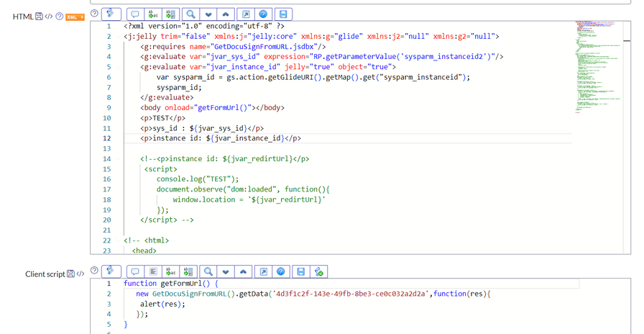Collapse the g:evaluate block at line 5

pos(119,67)
